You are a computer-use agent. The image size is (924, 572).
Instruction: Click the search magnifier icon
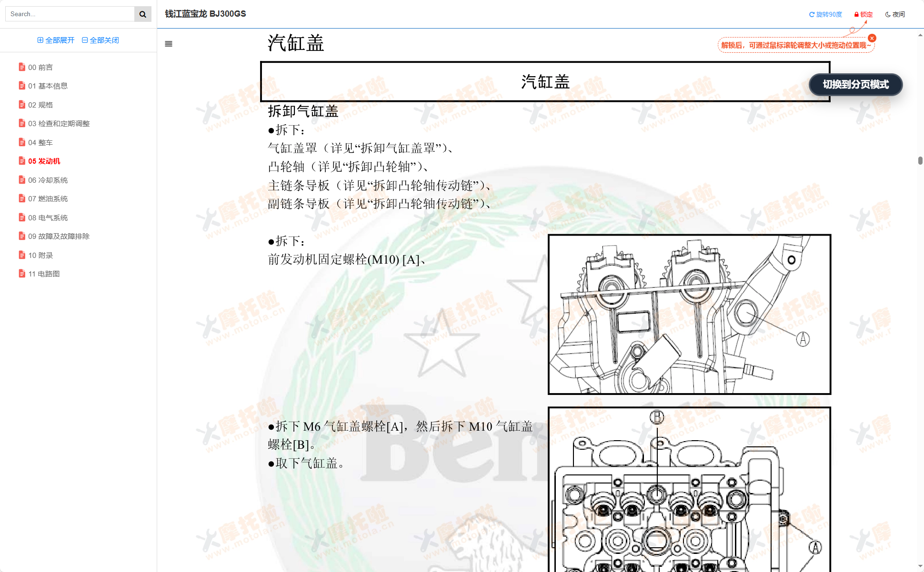tap(142, 14)
